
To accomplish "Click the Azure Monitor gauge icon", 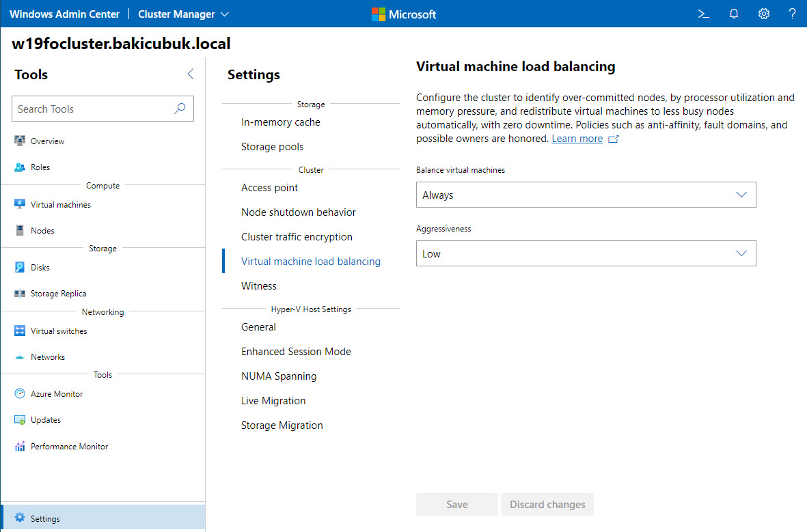I will [20, 393].
